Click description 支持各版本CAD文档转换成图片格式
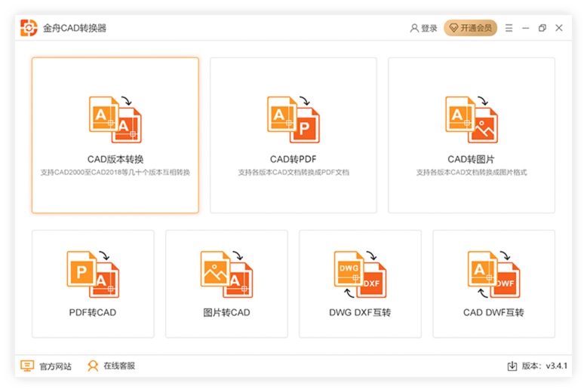The width and height of the screenshot is (587, 392). tap(472, 173)
